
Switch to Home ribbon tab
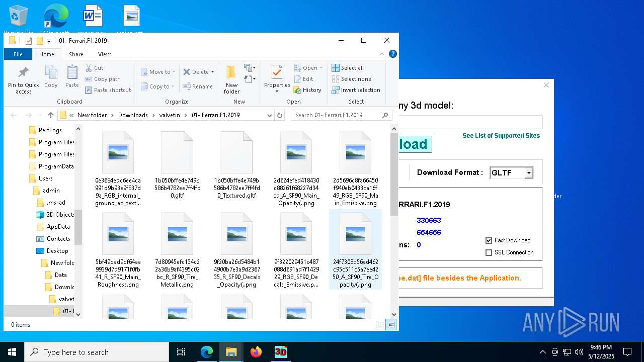pos(47,54)
